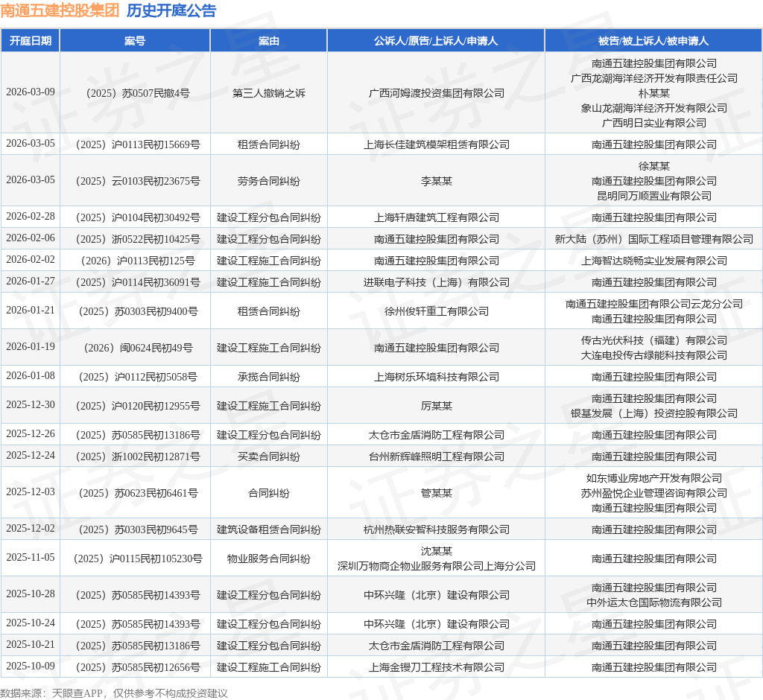Click plaintiff 广西河姆渡投资集团有限公司
Image resolution: width=763 pixels, height=700 pixels.
click(x=436, y=93)
